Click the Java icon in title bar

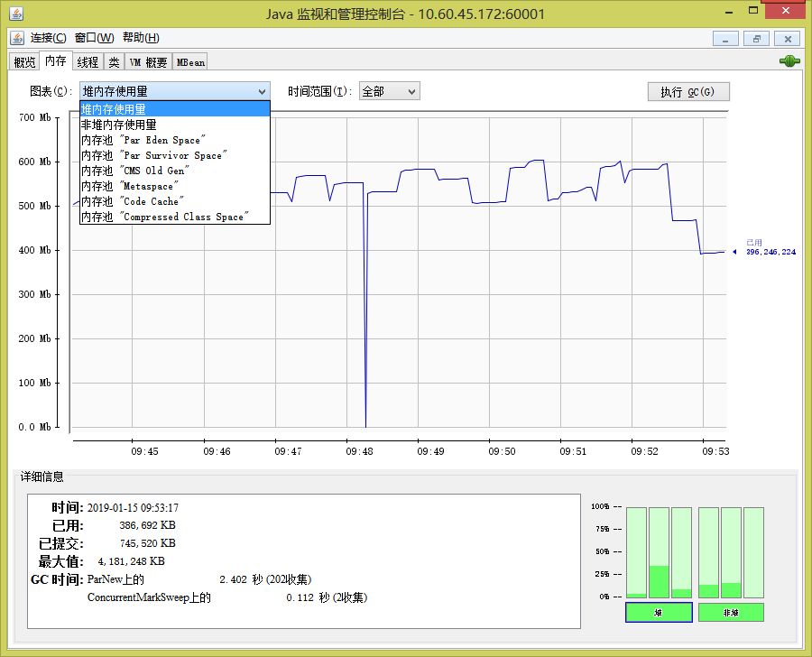click(16, 14)
